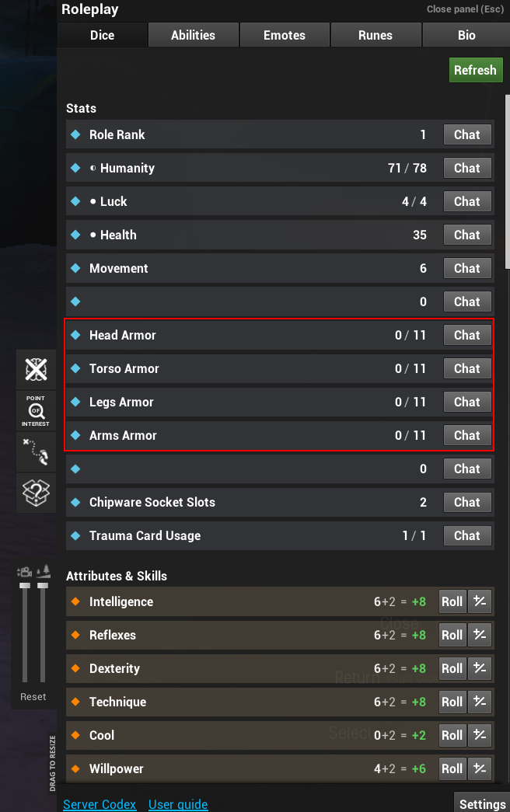Click the camera distance slider handle
Viewport: 510px width, 812px height.
(x=25, y=585)
